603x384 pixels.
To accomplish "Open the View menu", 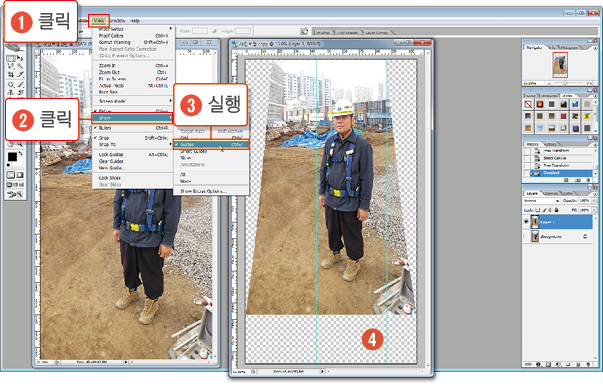I will pos(98,20).
